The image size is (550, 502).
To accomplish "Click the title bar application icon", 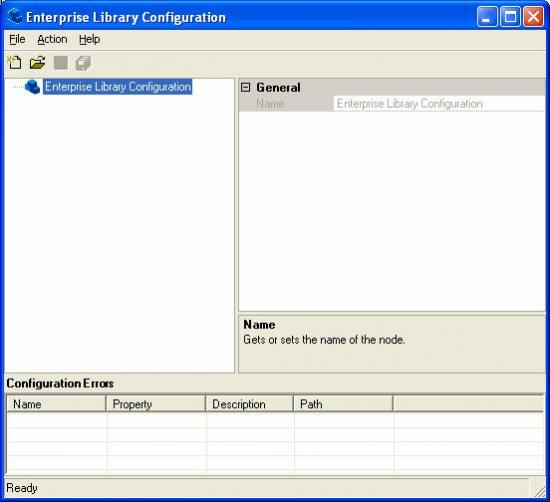I will [x=15, y=16].
